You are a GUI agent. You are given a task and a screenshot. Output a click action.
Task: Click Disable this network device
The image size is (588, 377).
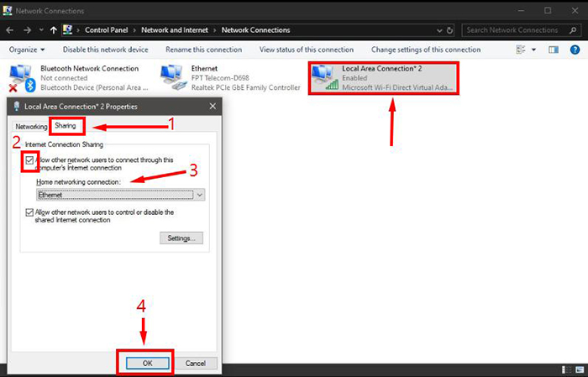tap(108, 50)
